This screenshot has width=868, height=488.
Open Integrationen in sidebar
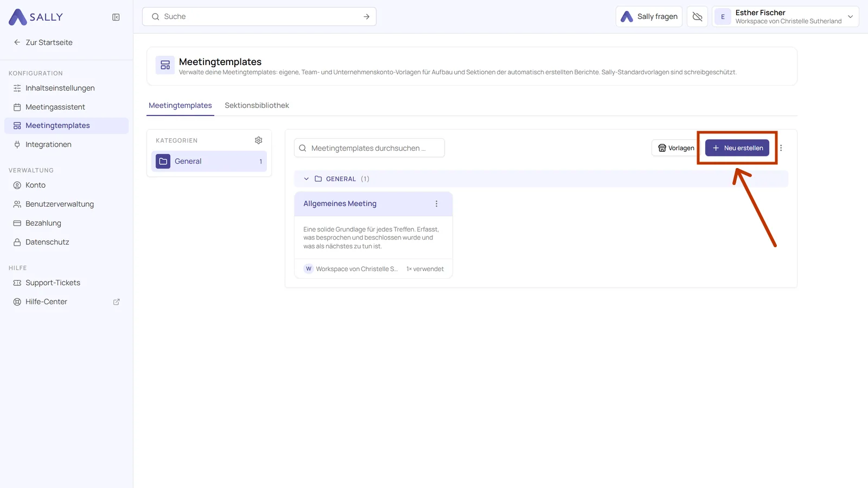(66, 144)
